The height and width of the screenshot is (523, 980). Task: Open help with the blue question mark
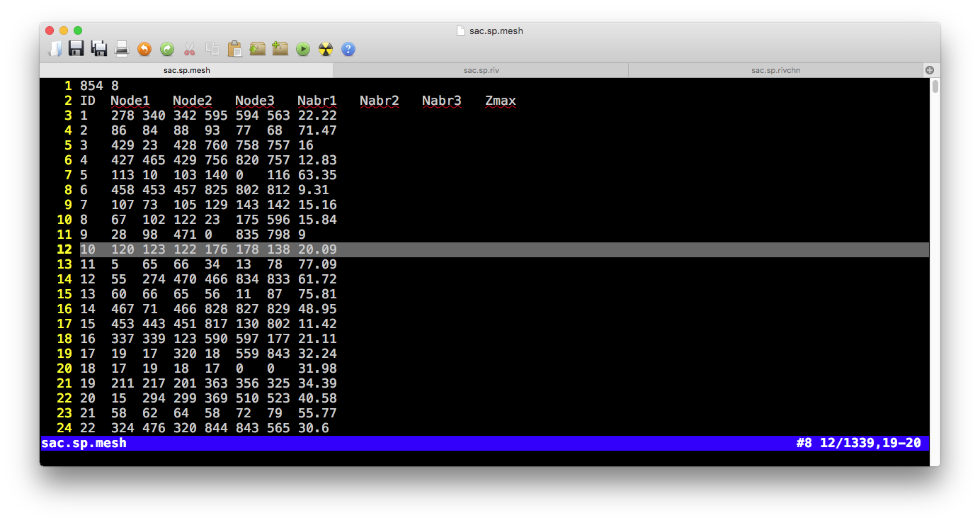click(348, 49)
